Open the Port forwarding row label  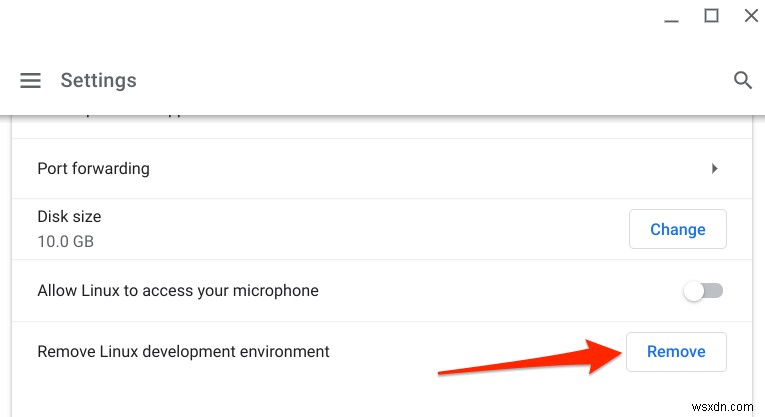(x=93, y=169)
